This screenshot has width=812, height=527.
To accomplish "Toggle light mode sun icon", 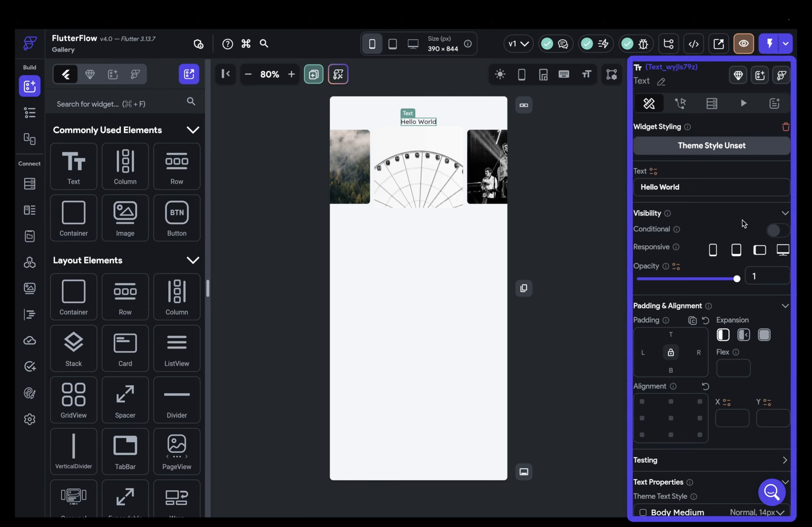I will 500,74.
